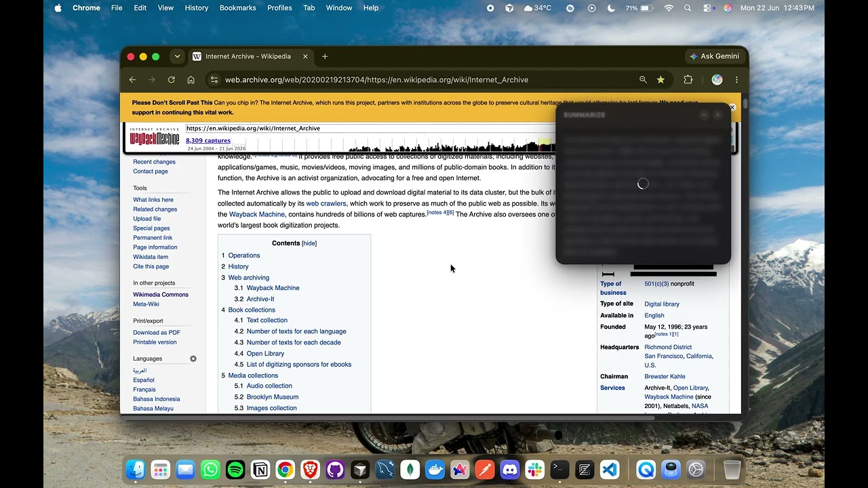Open the 501(c)(3) link
Viewport: 868px width, 488px height.
coord(656,284)
